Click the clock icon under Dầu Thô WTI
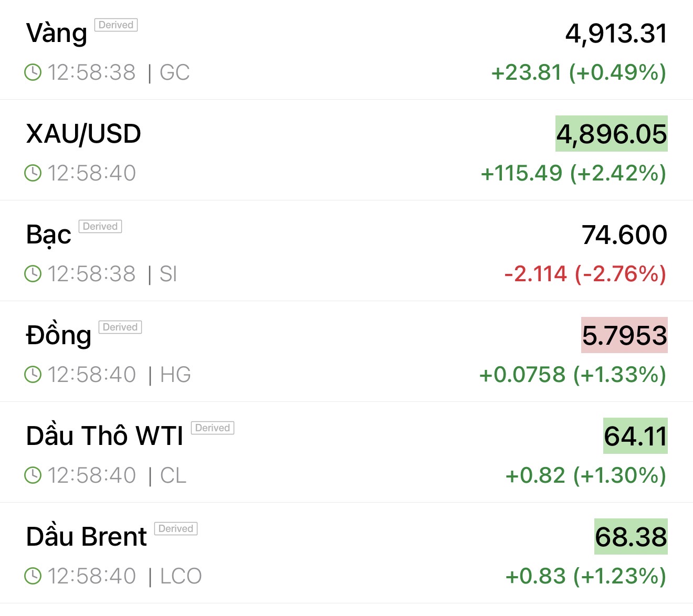Image resolution: width=693 pixels, height=616 pixels. (x=33, y=475)
